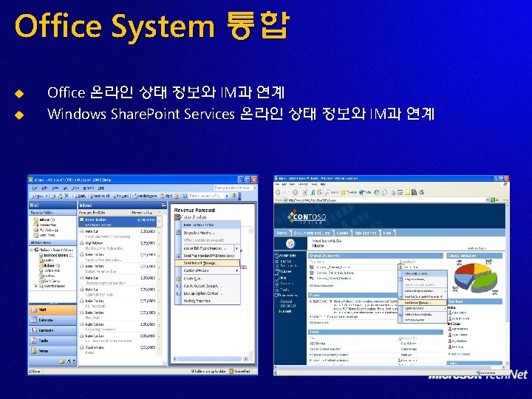Click the Search button in Internet Explorer toolbar

[x=332, y=192]
